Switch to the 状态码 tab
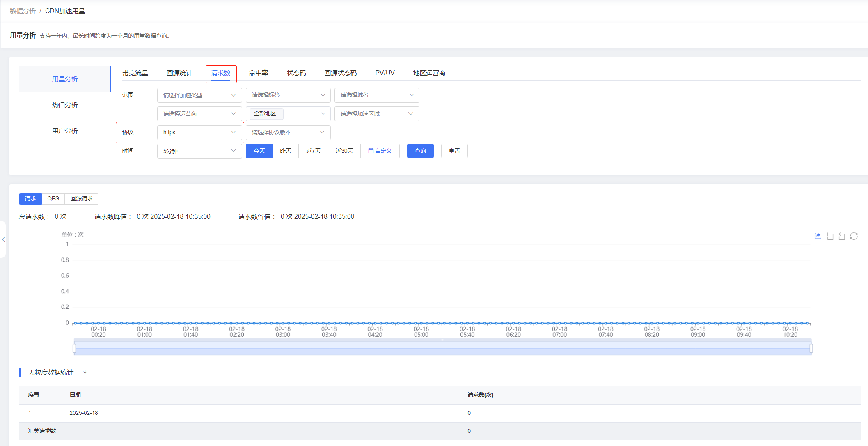The image size is (868, 446). (296, 73)
